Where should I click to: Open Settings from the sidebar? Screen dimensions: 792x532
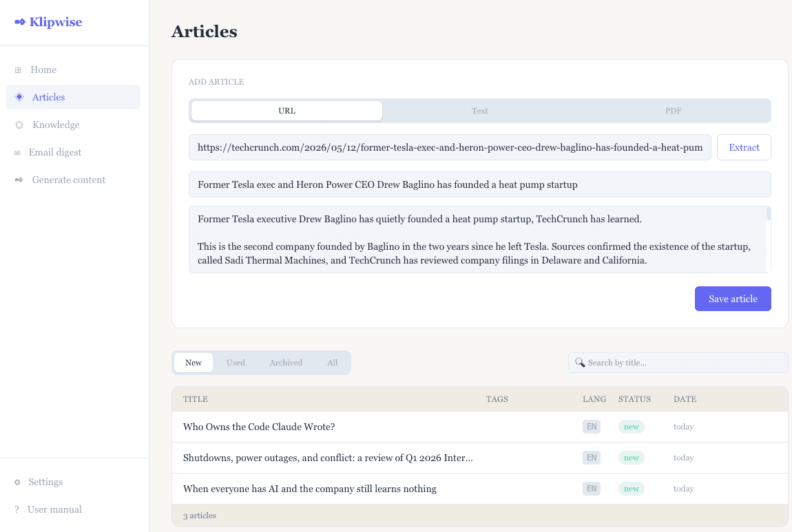pyautogui.click(x=73, y=482)
